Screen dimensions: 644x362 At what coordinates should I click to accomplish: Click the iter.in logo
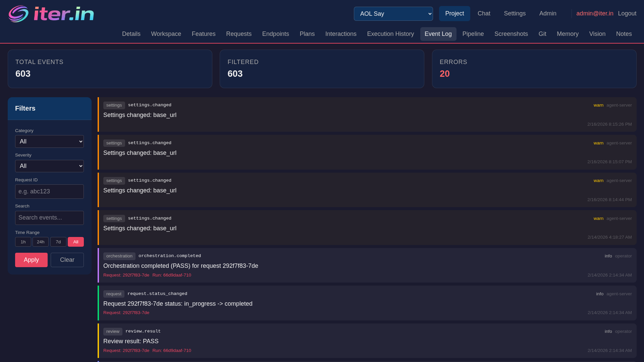pyautogui.click(x=51, y=14)
